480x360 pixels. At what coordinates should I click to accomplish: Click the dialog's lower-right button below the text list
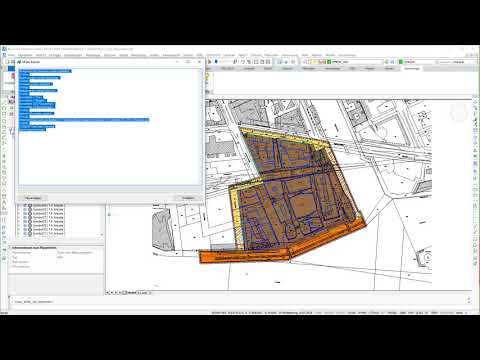(188, 198)
